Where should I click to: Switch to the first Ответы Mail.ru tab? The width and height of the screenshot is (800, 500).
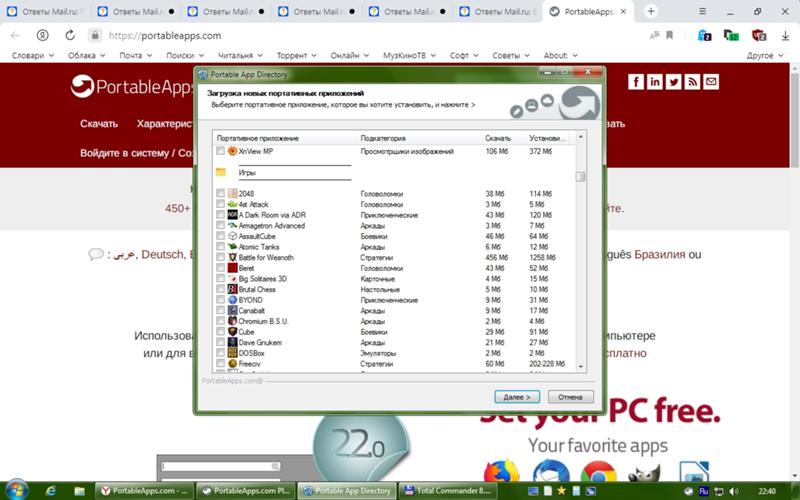tap(45, 11)
